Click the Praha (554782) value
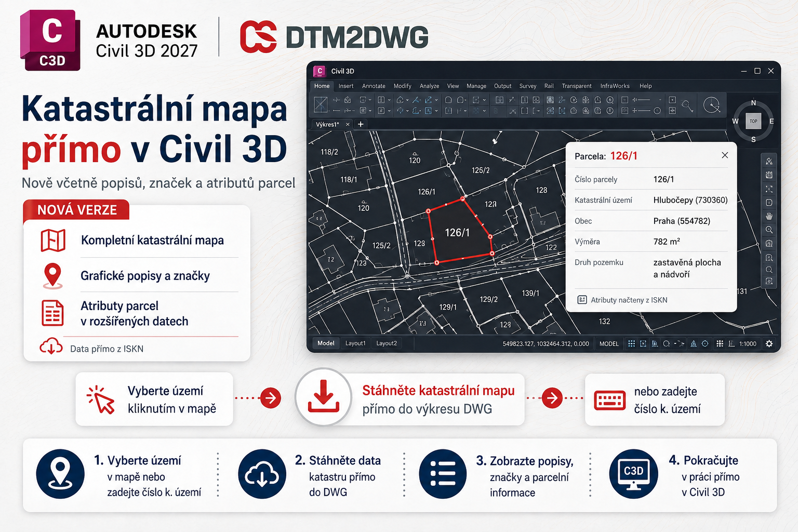Viewport: 798px width, 532px height. [x=682, y=221]
